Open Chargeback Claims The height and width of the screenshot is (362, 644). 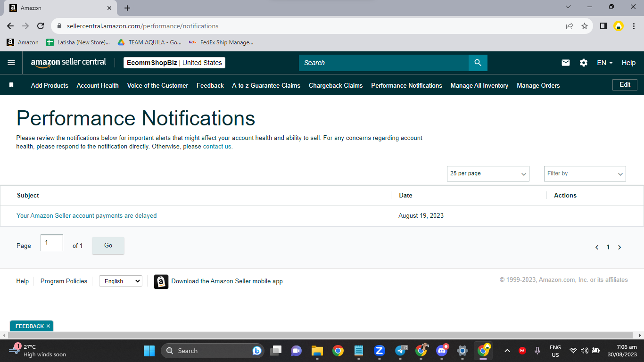[x=336, y=85]
